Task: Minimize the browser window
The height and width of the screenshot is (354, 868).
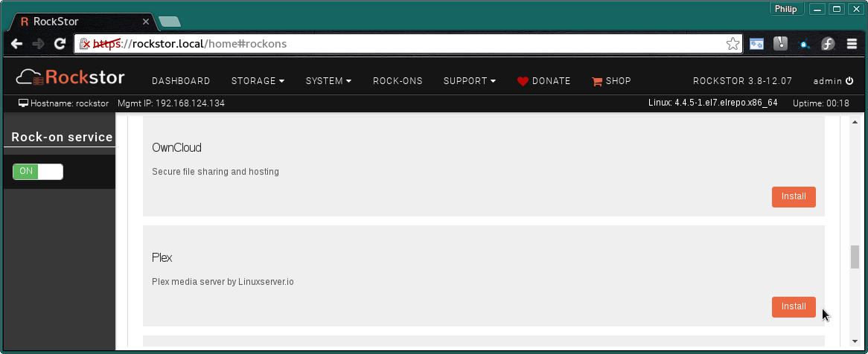Action: point(817,9)
